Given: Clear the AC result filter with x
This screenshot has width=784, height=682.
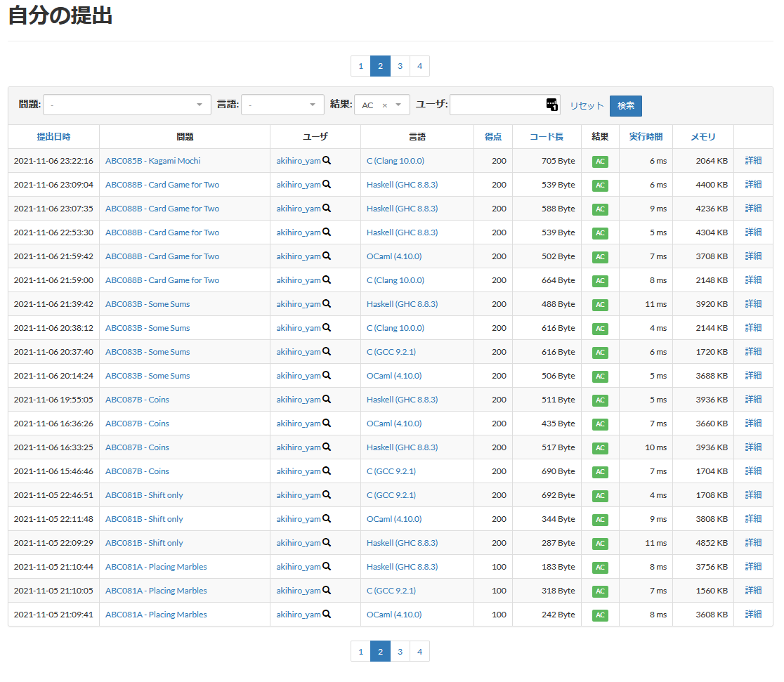Looking at the screenshot, I should tap(385, 105).
